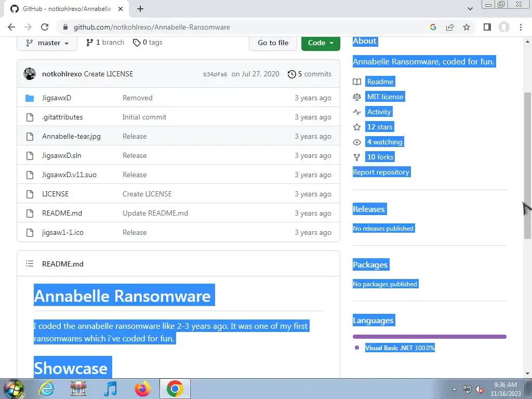This screenshot has height=399, width=532.
Task: Open the MIT license link
Action: [385, 97]
